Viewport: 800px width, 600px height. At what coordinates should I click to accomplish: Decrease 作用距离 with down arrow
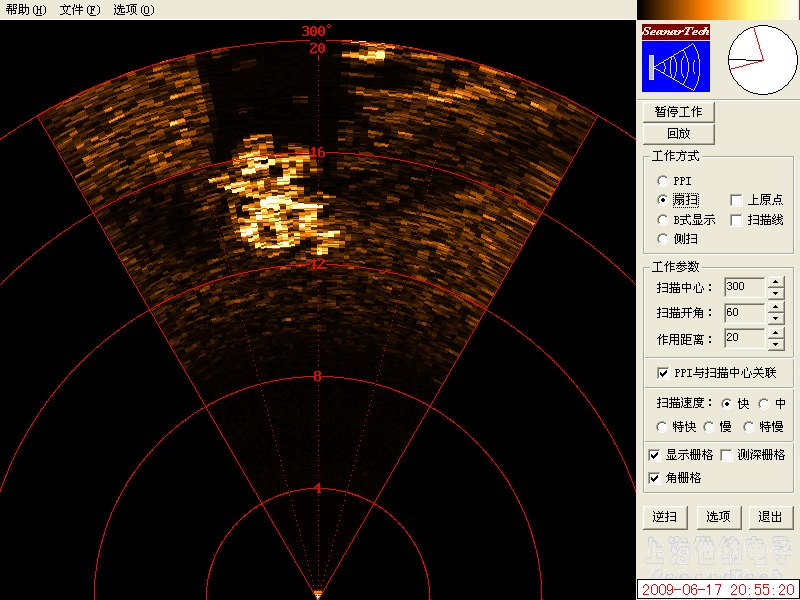(x=776, y=344)
